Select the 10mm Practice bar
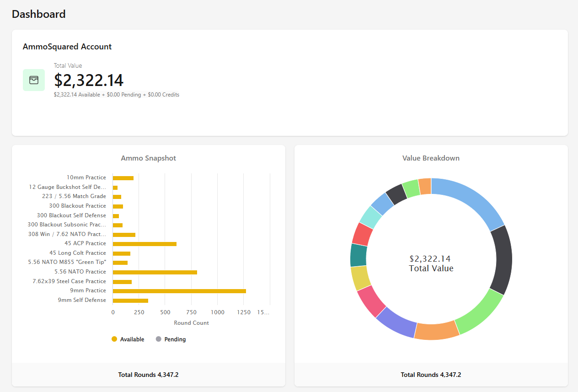This screenshot has height=392, width=578. 123,178
